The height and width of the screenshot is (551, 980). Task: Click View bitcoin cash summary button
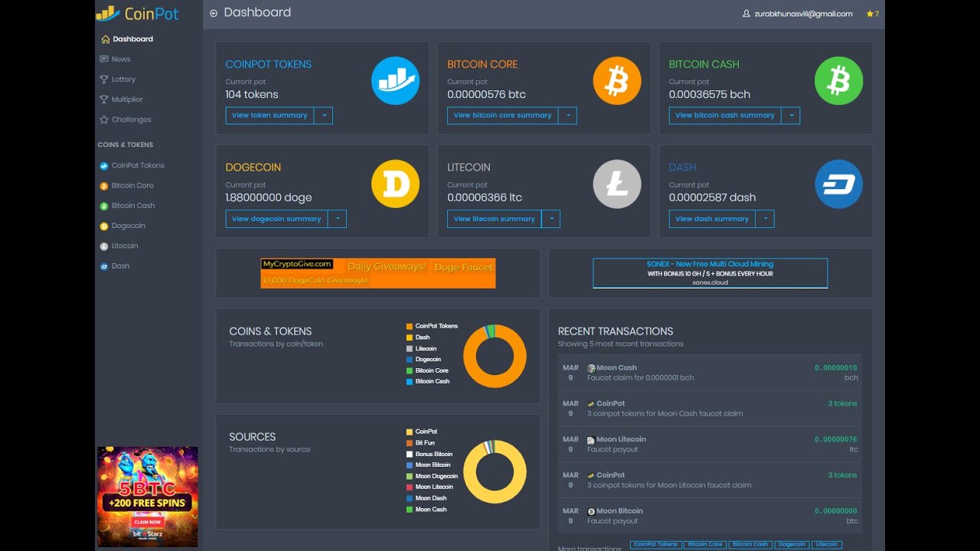pos(725,116)
